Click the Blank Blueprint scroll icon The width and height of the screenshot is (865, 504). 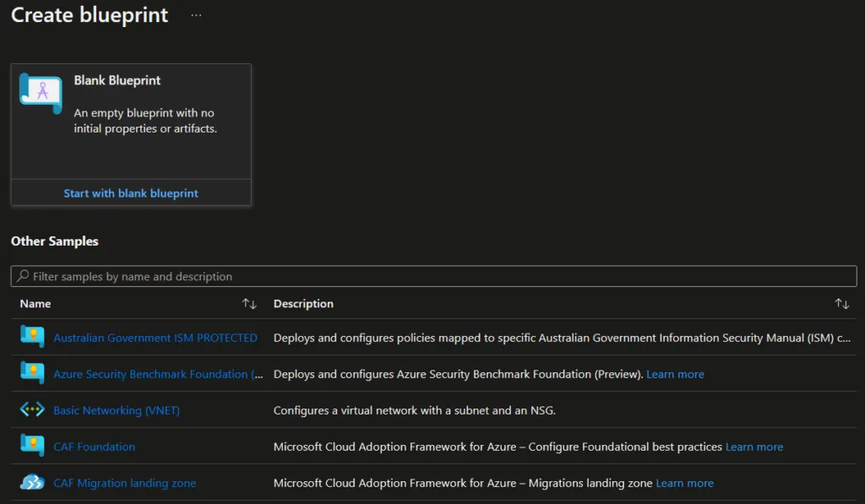(x=41, y=93)
